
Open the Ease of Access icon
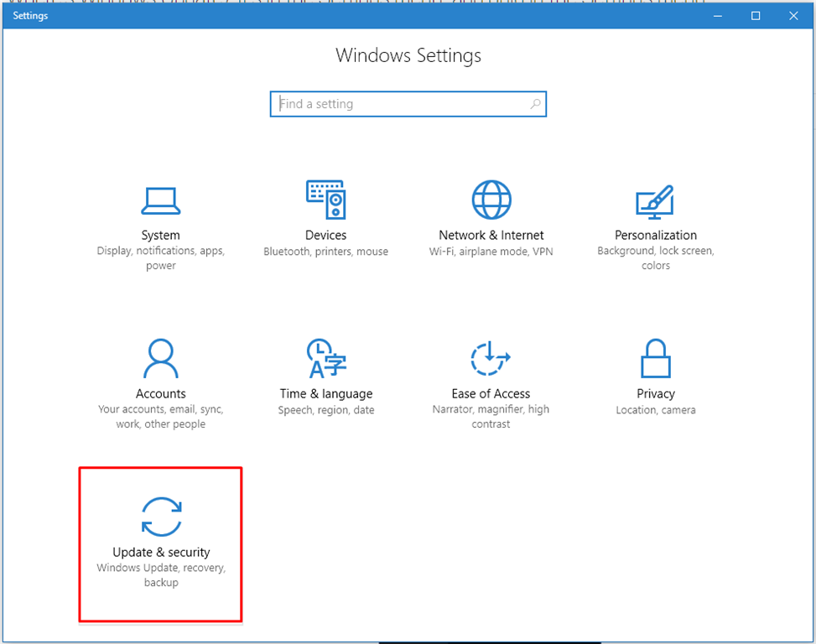[491, 358]
